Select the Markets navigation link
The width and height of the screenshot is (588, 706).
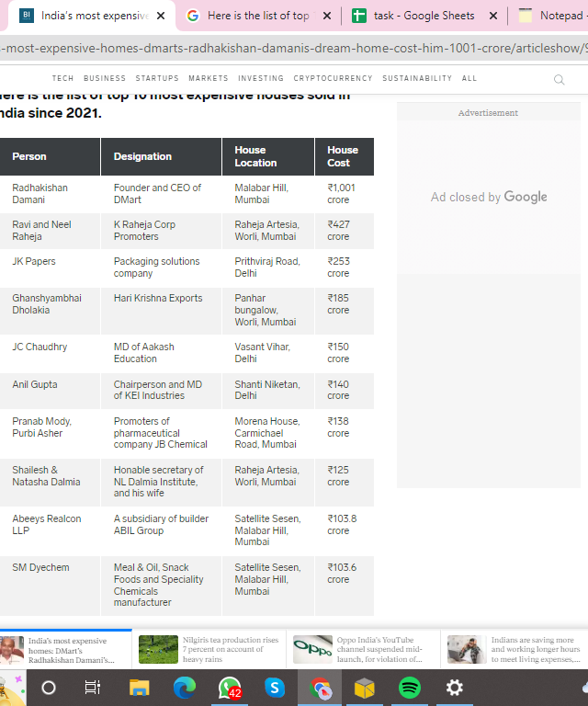(209, 79)
